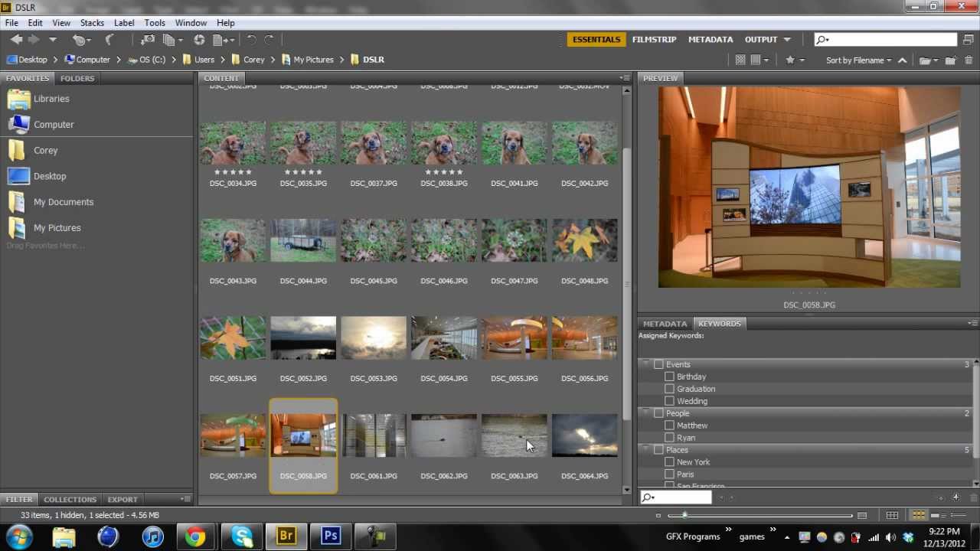Open Filter items by rating star dropdown
This screenshot has width=980, height=551.
pos(794,60)
